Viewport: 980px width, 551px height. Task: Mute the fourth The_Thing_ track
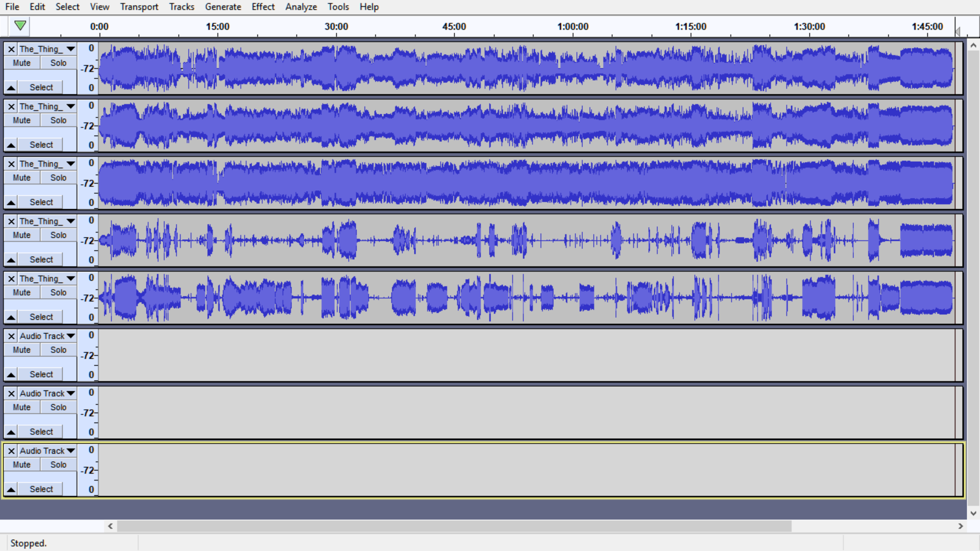(22, 235)
